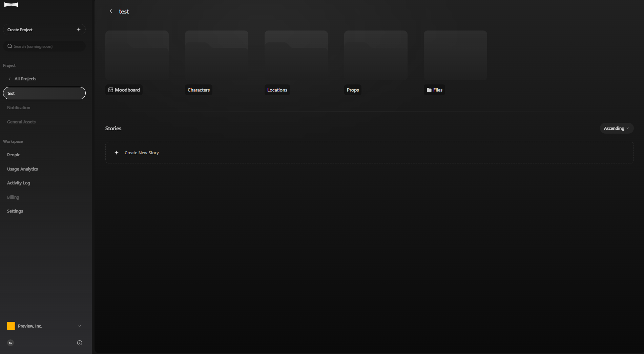Screen dimensions: 644x354
Task: Click the app logo in the top-left
Action: (11, 5)
